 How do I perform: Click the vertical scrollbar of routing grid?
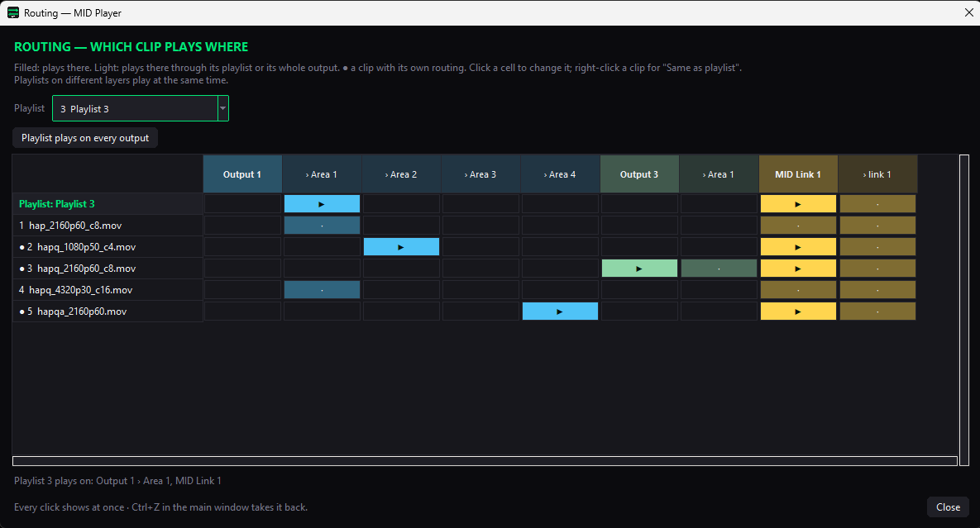(964, 310)
